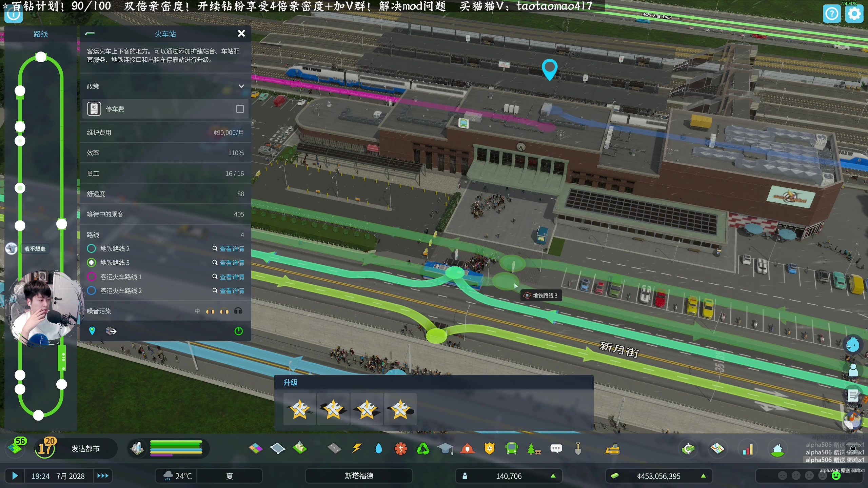Image resolution: width=868 pixels, height=488 pixels.
Task: Activate the Bulldozer tool
Action: click(612, 449)
